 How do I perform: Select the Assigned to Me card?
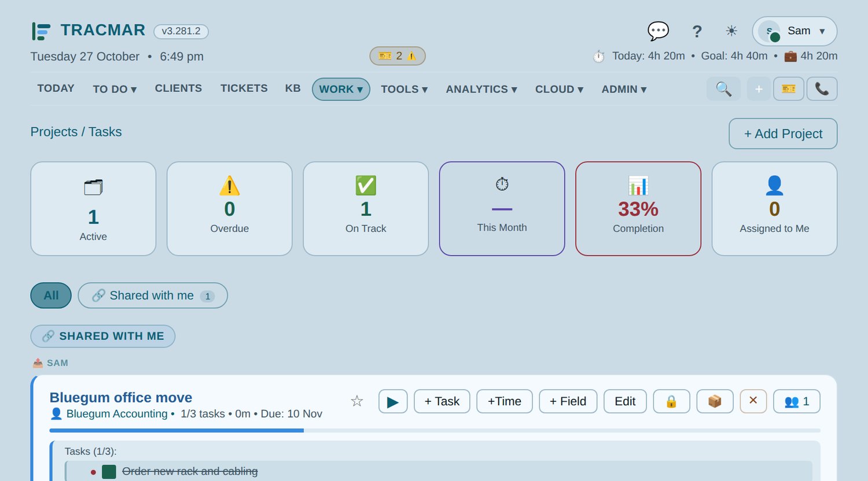(774, 209)
